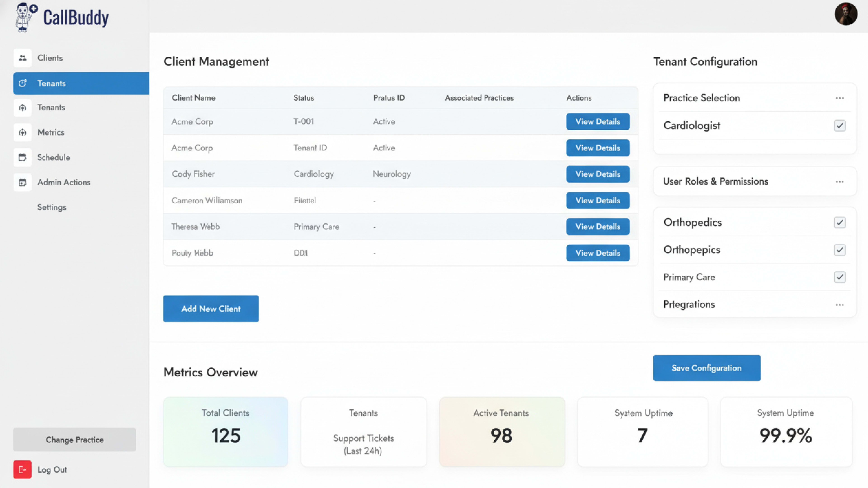Screen dimensions: 868x488
Task: Open the Practice Selection ellipsis menu
Action: tap(839, 98)
